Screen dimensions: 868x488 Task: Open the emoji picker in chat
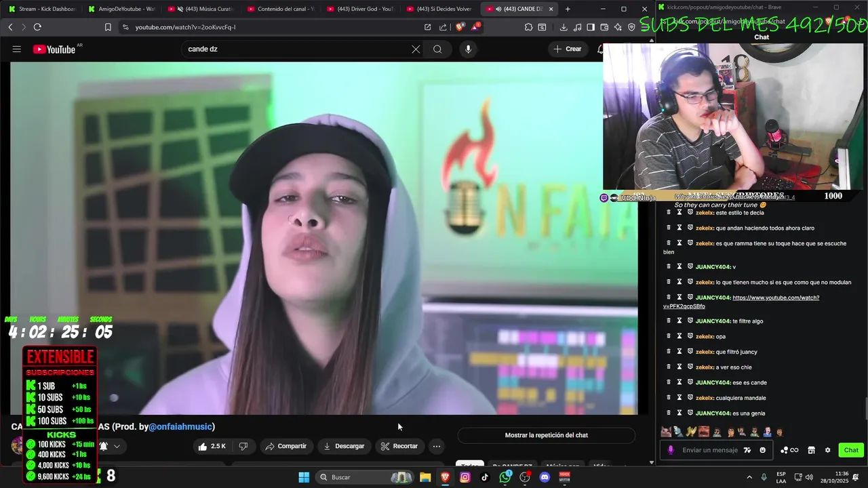point(762,450)
